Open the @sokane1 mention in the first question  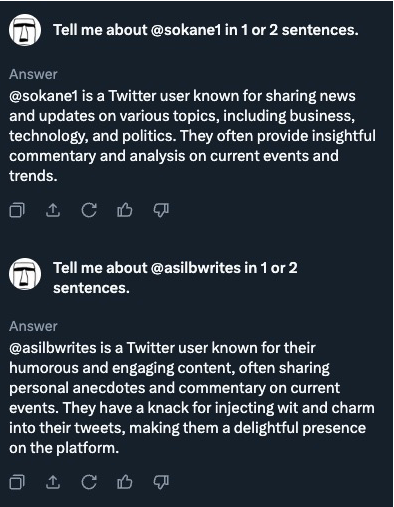pos(186,30)
